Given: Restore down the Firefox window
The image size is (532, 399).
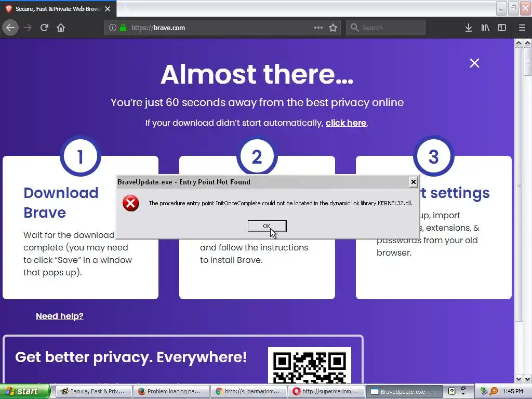Looking at the screenshot, I should pyautogui.click(x=513, y=8).
